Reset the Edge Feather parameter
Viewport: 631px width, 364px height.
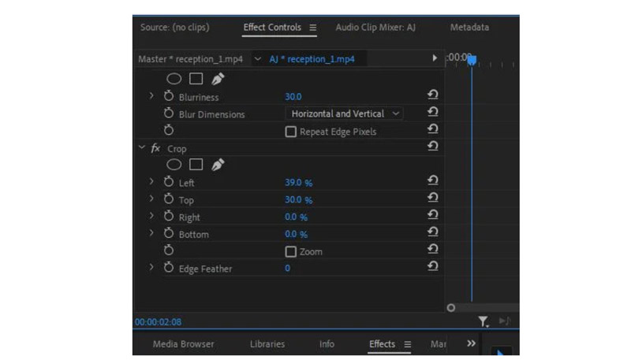click(432, 268)
